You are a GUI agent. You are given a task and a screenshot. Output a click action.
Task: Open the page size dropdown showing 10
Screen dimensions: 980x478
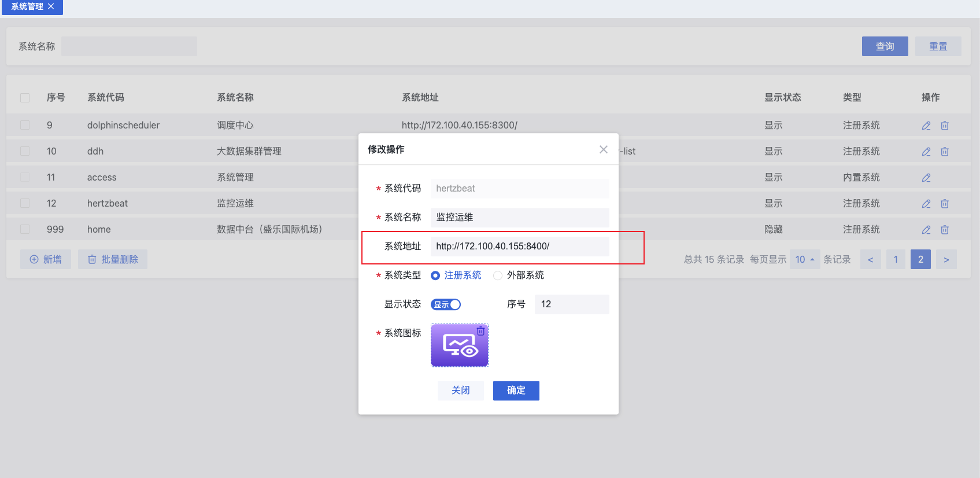[804, 259]
